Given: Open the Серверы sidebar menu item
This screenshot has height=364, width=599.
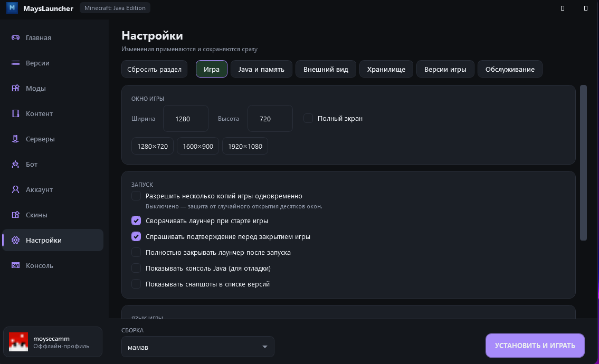Looking at the screenshot, I should pos(53,139).
